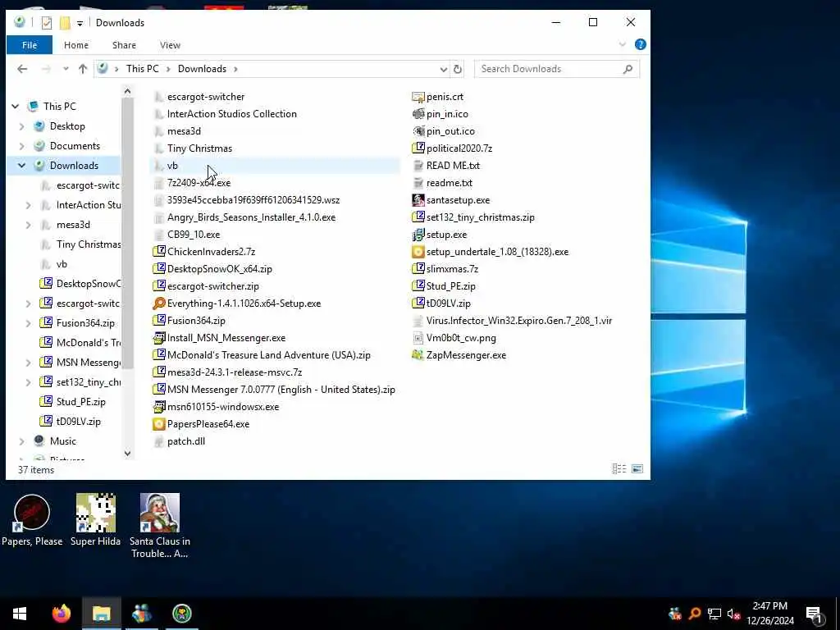Image resolution: width=840 pixels, height=630 pixels.
Task: Open the Help question mark icon
Action: pyautogui.click(x=640, y=44)
